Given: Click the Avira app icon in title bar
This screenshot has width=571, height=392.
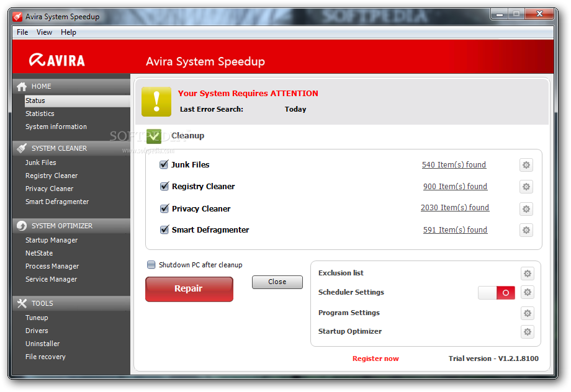Looking at the screenshot, I should pyautogui.click(x=17, y=17).
